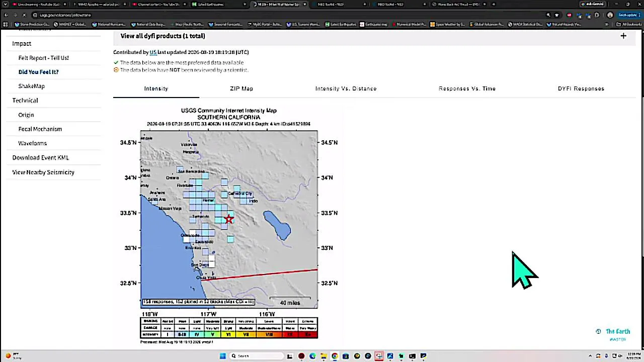Open Earthquake map bookmark
Image resolution: width=644 pixels, height=362 pixels.
374,24
